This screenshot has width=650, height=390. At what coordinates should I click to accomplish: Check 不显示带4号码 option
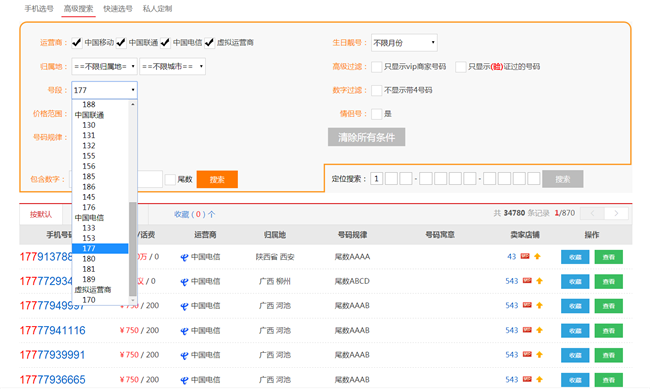point(376,90)
